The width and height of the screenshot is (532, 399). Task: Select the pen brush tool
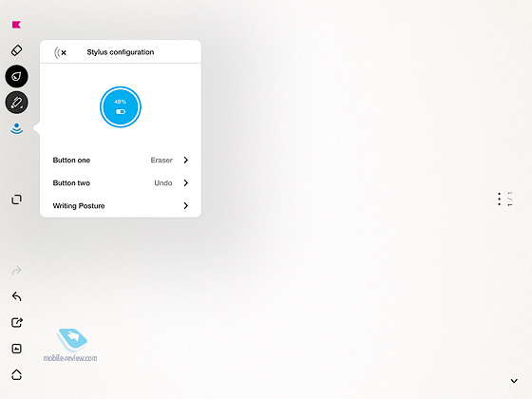17,103
